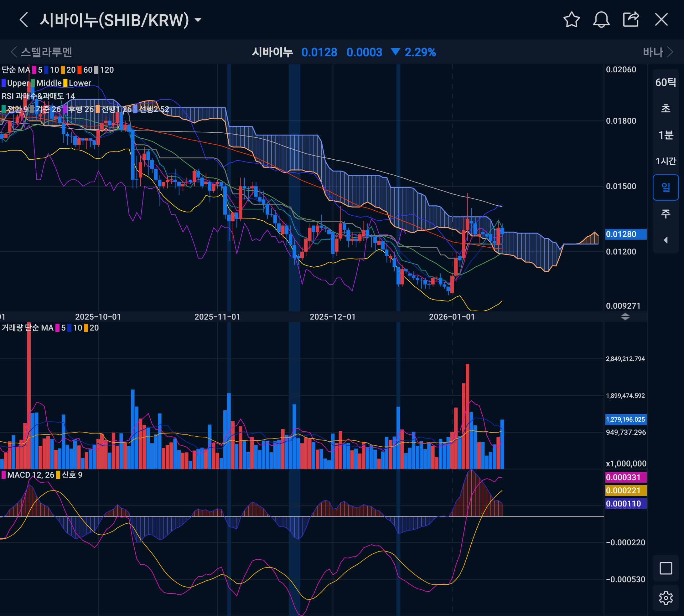Select the 60틱 timeframe
Screen dimensions: 684x616
coord(666,82)
